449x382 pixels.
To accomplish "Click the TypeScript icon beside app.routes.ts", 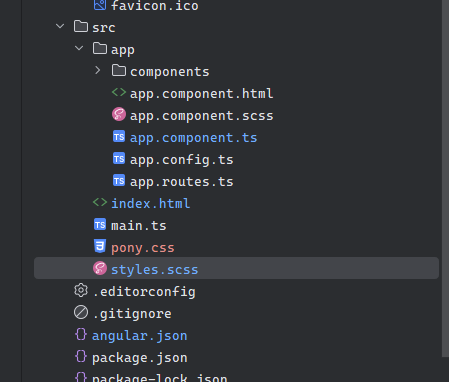I will [x=119, y=180].
